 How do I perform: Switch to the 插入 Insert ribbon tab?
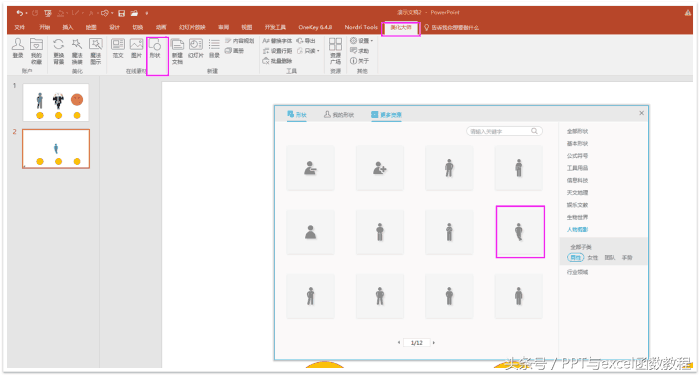click(x=67, y=28)
